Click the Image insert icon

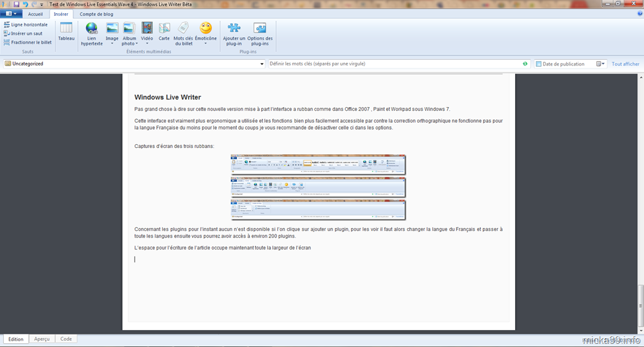(x=112, y=28)
